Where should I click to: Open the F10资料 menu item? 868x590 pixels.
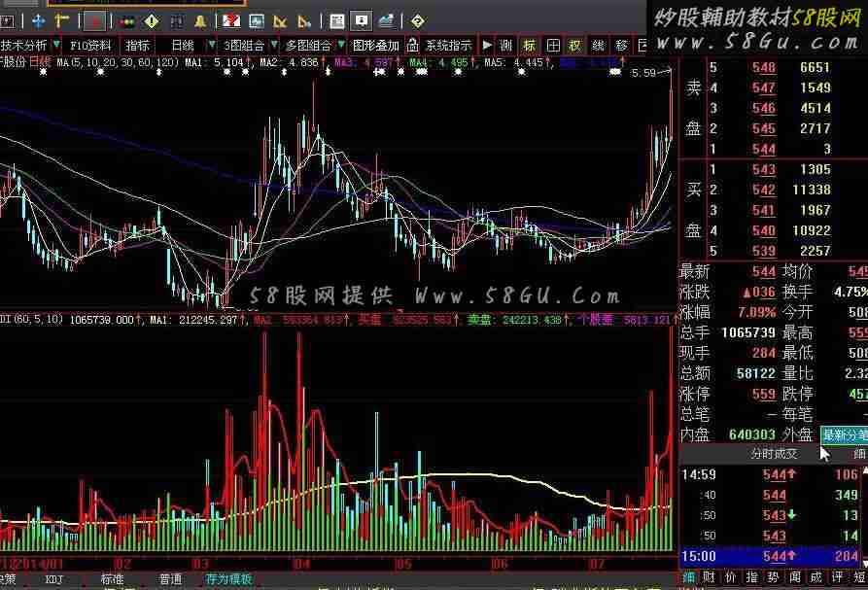tap(89, 46)
